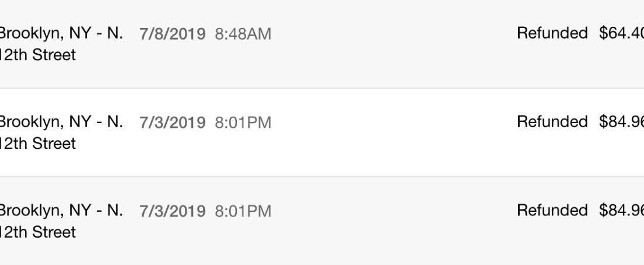This screenshot has width=644, height=265.
Task: Click 8:01PM time in the white row
Action: (x=243, y=123)
